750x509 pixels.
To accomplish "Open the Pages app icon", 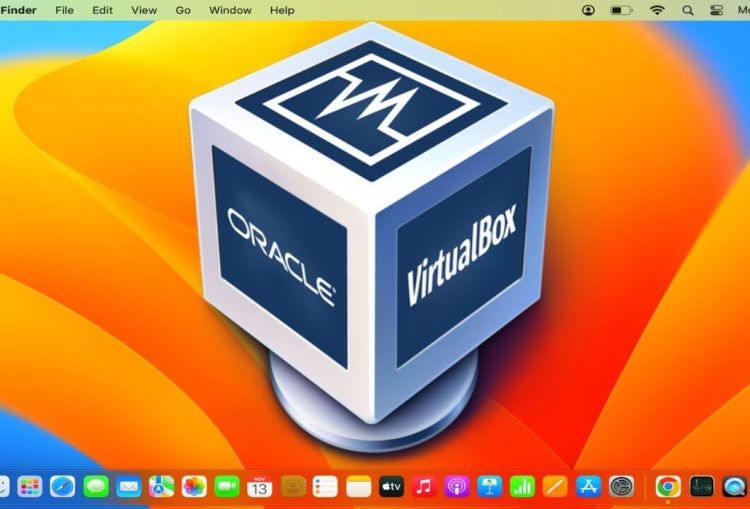I will tap(555, 487).
